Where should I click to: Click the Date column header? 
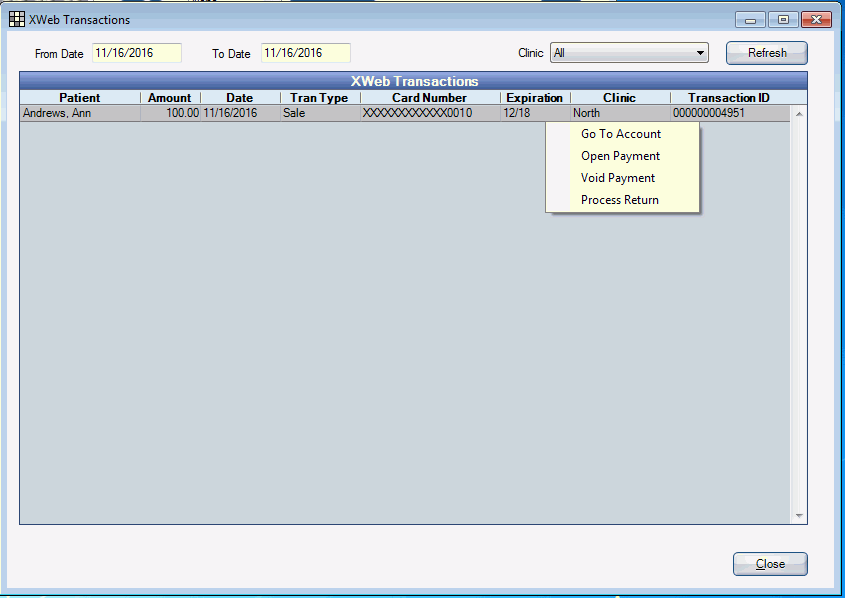[x=240, y=98]
